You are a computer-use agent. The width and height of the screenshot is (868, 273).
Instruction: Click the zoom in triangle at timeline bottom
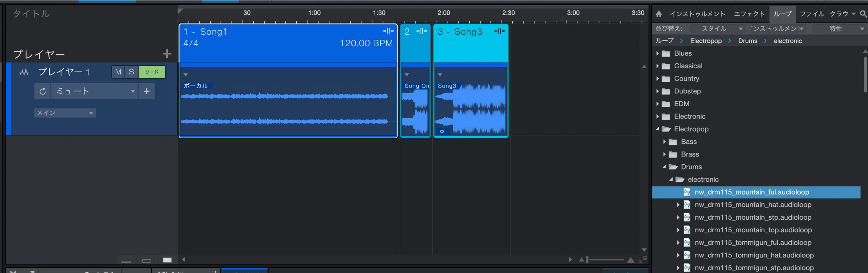631,260
